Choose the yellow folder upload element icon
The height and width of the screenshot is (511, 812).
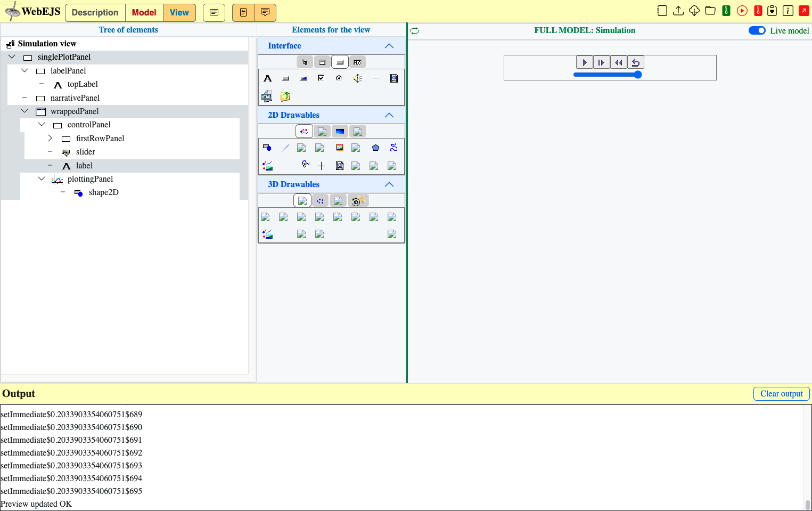pyautogui.click(x=285, y=96)
